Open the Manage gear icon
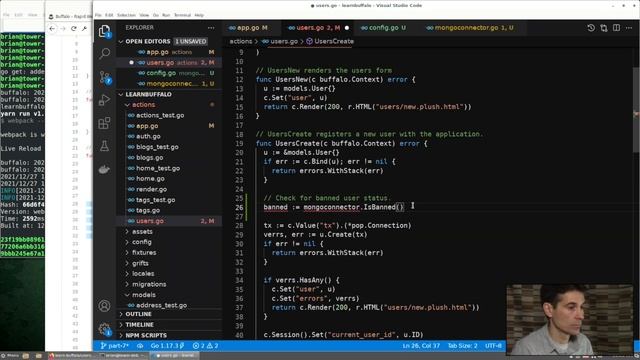 pos(105,329)
